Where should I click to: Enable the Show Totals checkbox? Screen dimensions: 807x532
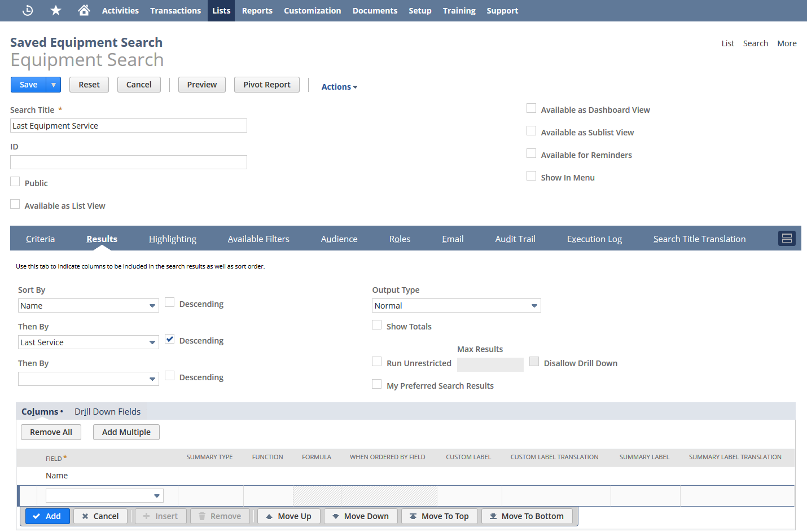(377, 325)
